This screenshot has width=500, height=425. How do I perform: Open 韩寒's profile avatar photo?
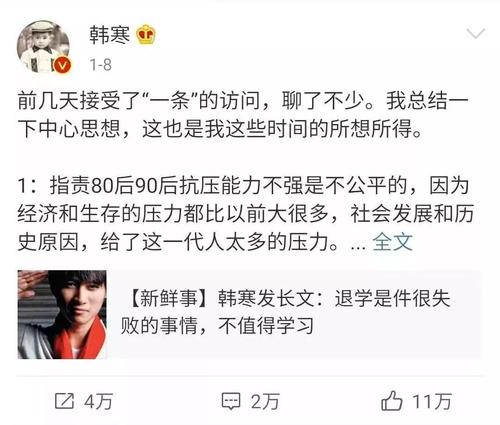(x=43, y=47)
